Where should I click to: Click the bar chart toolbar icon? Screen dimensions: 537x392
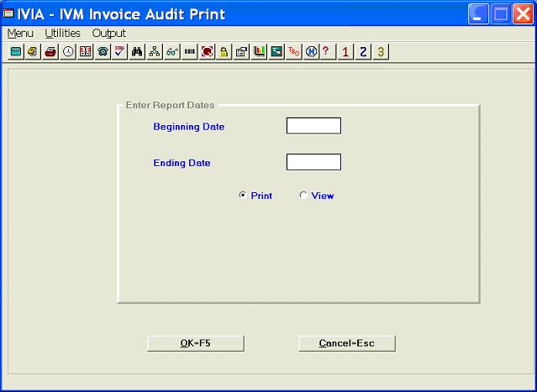click(259, 52)
